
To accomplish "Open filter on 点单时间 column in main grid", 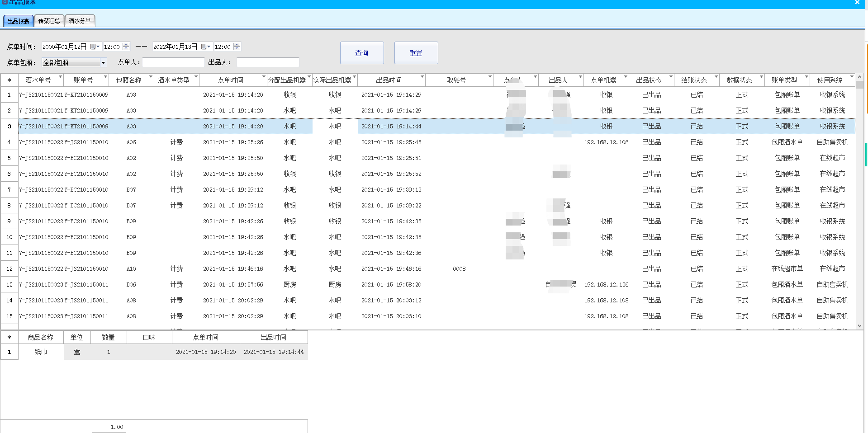I will coord(264,77).
